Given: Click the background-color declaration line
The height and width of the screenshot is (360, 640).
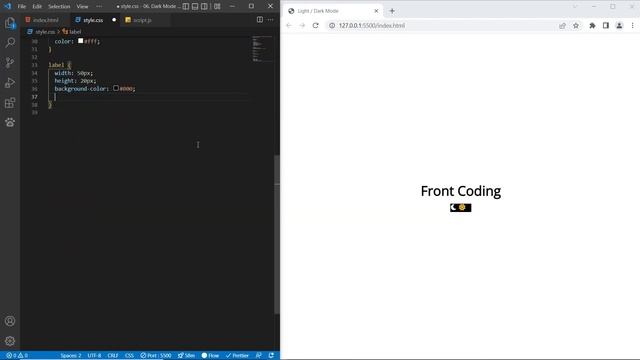Looking at the screenshot, I should [x=95, y=89].
